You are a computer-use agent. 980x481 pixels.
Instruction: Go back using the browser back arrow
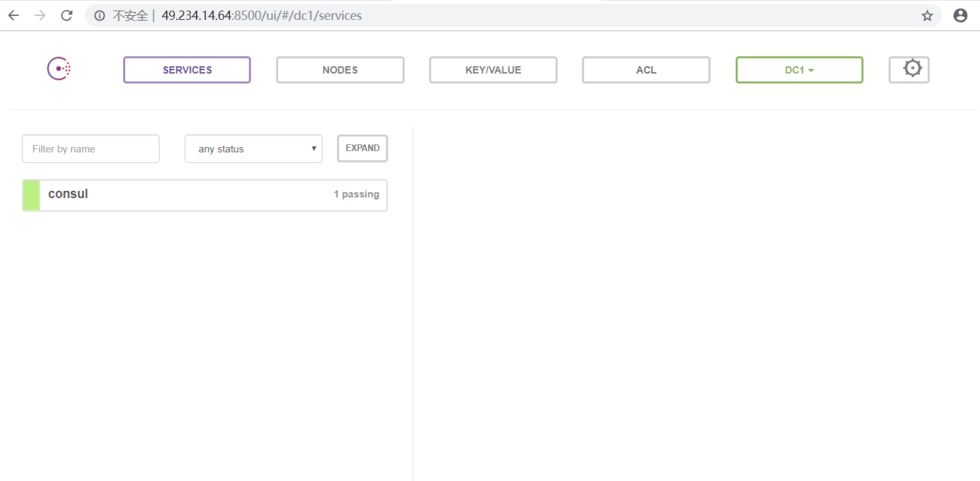tap(13, 15)
